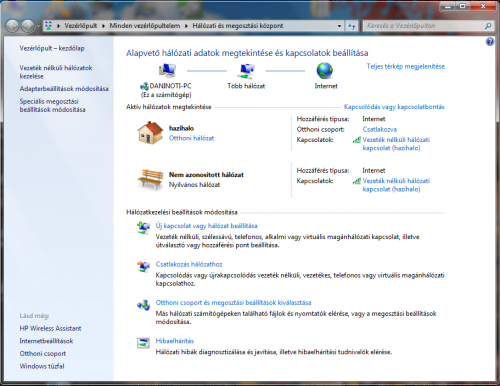Open Windows tűzfal link
The width and height of the screenshot is (500, 386).
coord(42,366)
